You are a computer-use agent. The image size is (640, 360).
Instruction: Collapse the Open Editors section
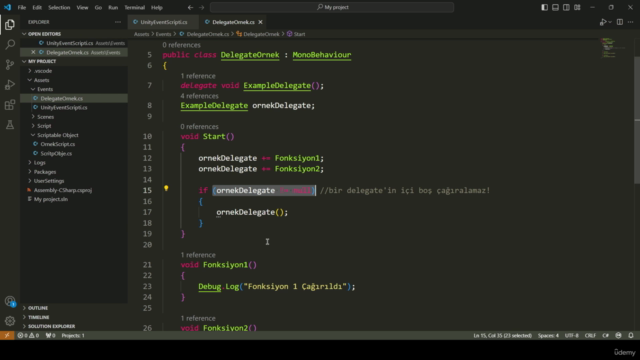pyautogui.click(x=44, y=34)
